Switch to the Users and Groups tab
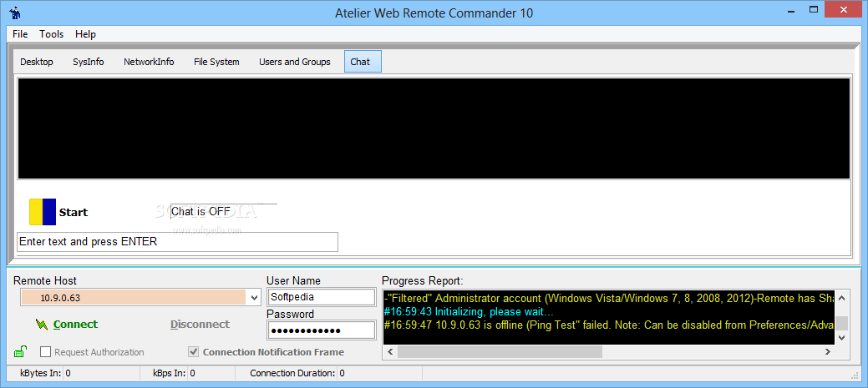This screenshot has height=388, width=868. click(295, 62)
